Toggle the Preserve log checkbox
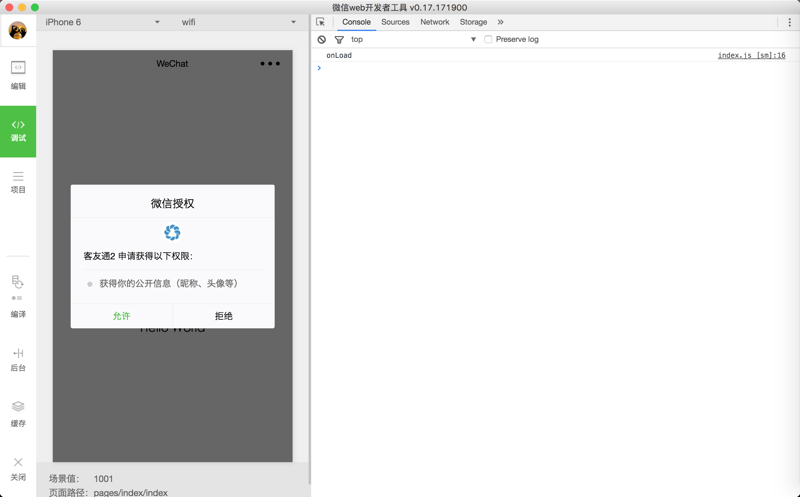Viewport: 800px width, 497px height. (488, 39)
